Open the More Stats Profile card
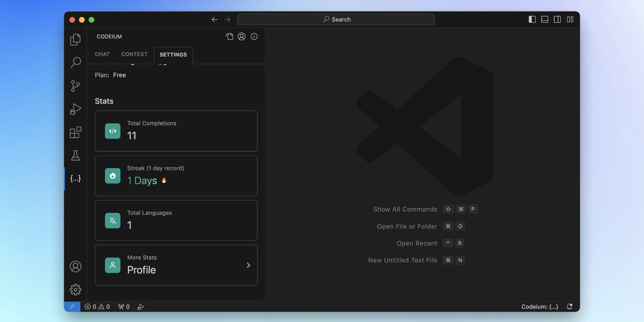 pos(176,265)
